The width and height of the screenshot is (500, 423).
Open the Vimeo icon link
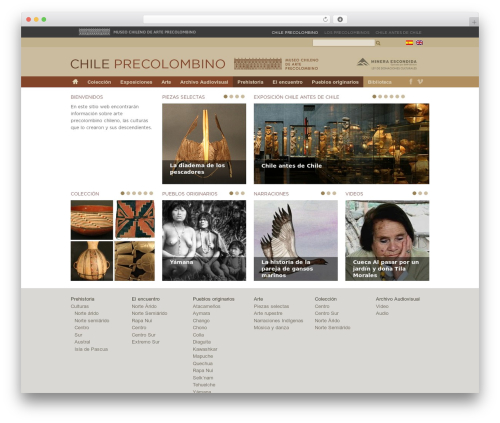pyautogui.click(x=420, y=82)
